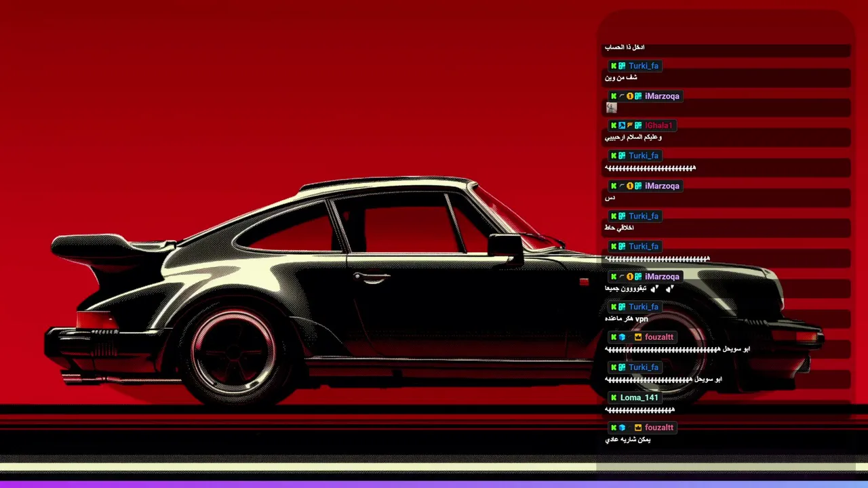Click username Turki_fa above 'اخلاقي حاط'
Viewport: 868px width, 488px height.
click(644, 216)
